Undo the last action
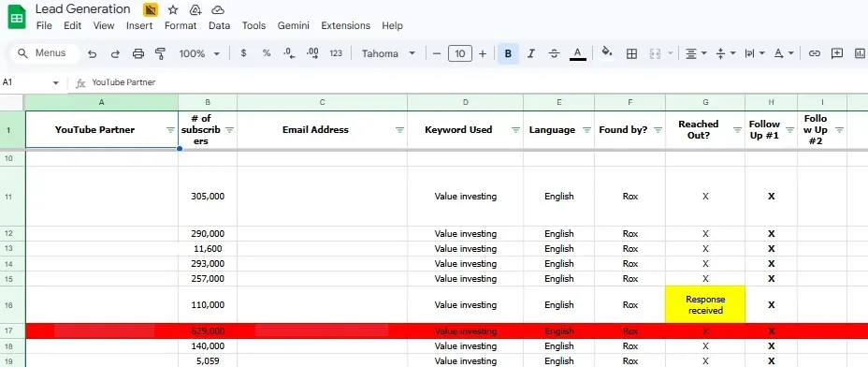Image resolution: width=868 pixels, height=367 pixels. click(93, 53)
